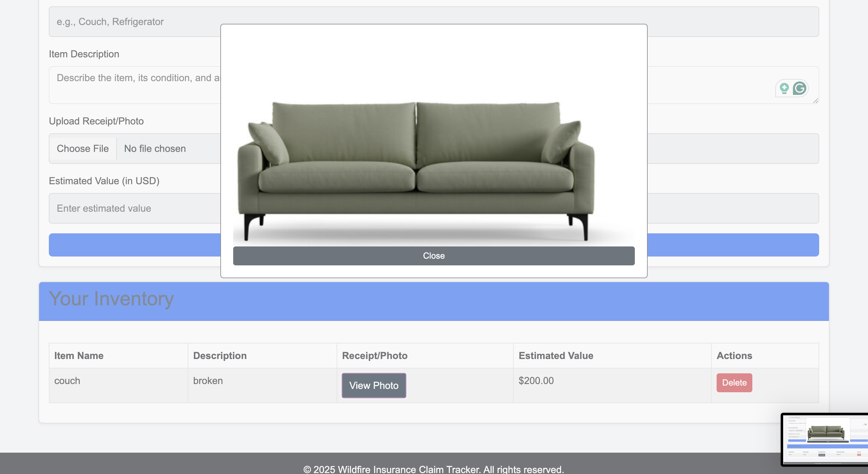Click the Item Name column header
Viewport: 868px width, 474px height.
tap(78, 355)
